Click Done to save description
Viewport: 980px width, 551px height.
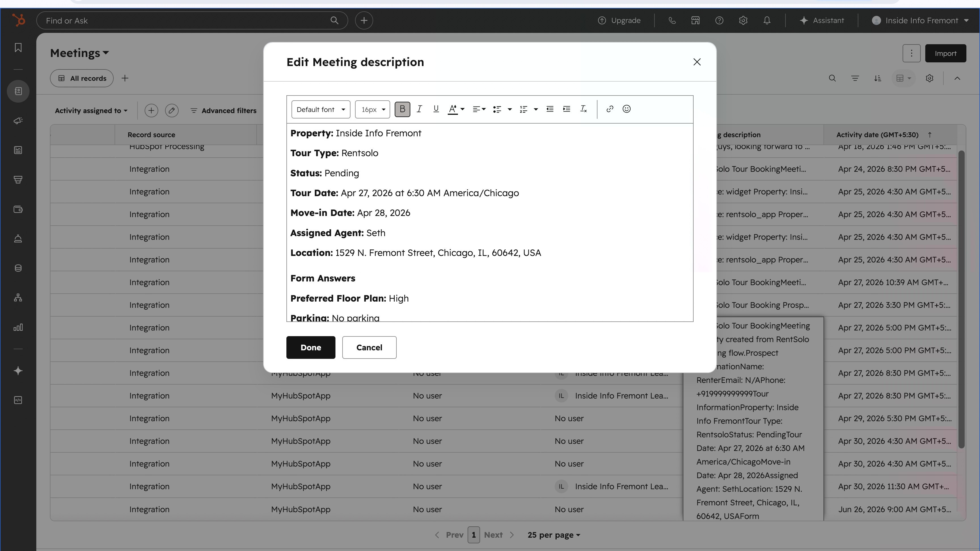click(x=311, y=347)
